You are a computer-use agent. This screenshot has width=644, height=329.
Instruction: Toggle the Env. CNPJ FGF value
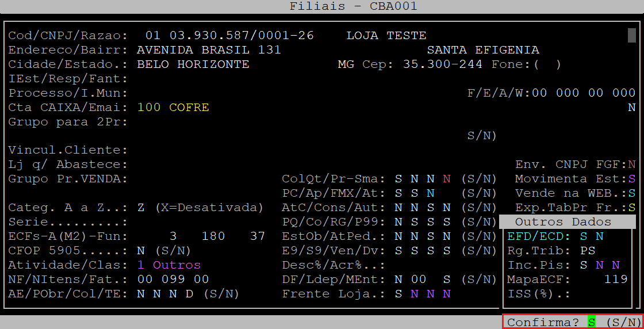click(631, 164)
